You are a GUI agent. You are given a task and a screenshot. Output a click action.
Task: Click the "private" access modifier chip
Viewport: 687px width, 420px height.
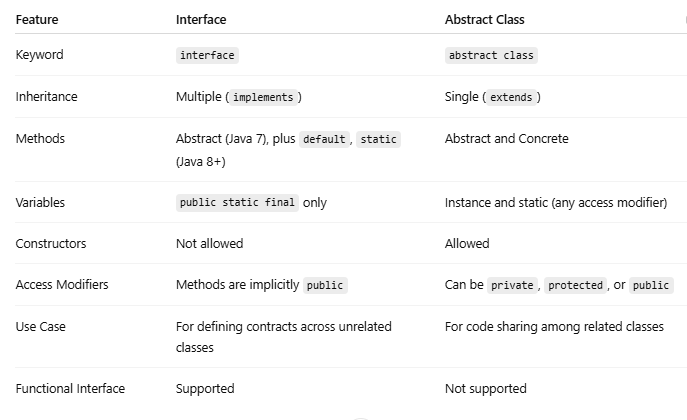512,285
